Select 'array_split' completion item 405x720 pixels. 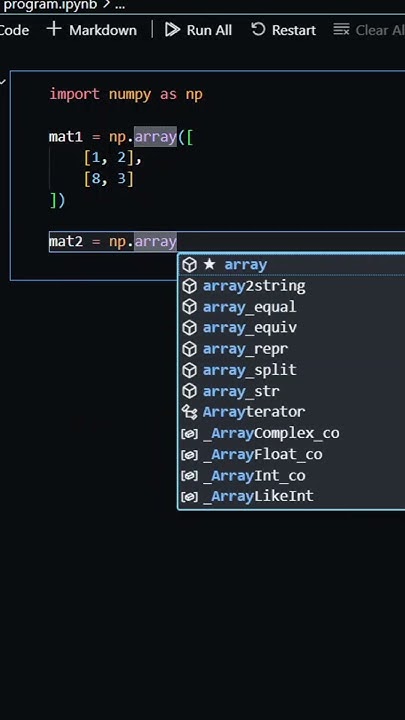point(292,370)
